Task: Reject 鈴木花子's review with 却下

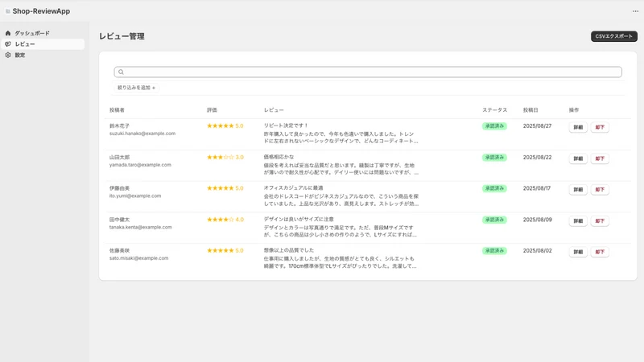Action: pos(600,127)
